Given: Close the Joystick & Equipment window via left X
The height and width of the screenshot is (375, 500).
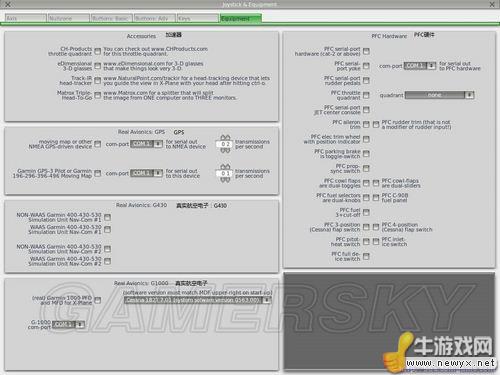Looking at the screenshot, I should (8, 4).
